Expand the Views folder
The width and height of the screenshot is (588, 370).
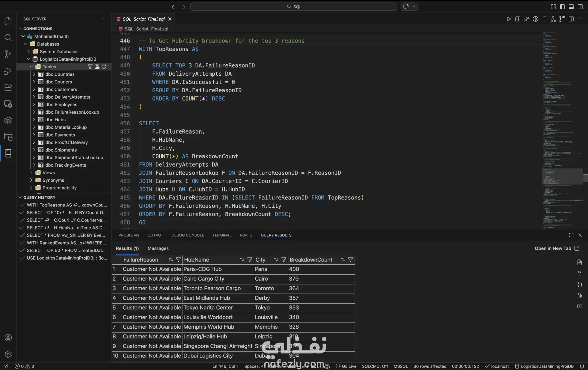31,172
